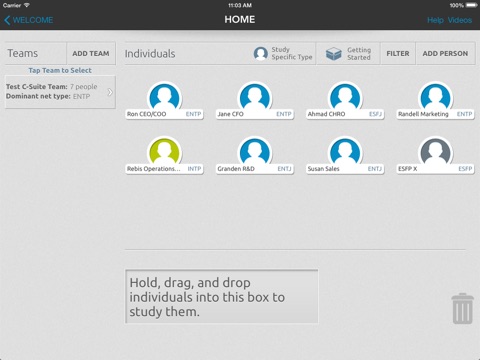Click the study drop box area
This screenshot has width=480, height=360.
coord(222,297)
